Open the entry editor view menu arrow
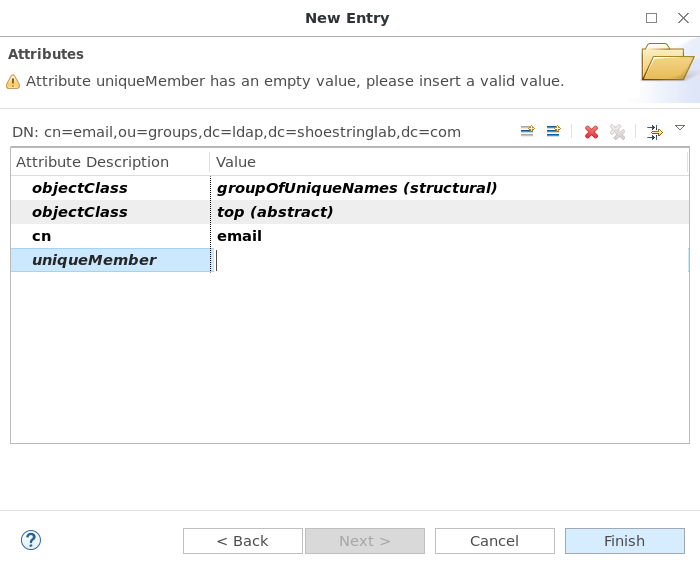 click(x=680, y=128)
